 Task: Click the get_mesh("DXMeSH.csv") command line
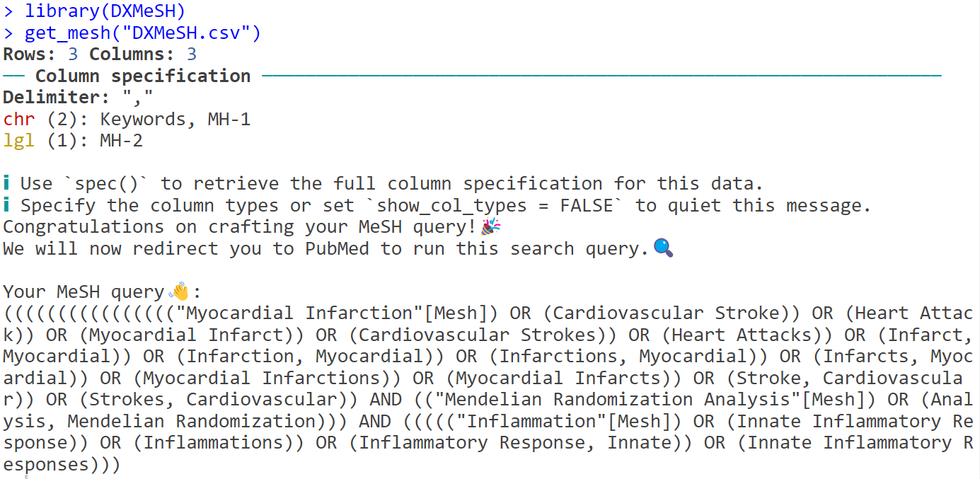click(x=143, y=33)
